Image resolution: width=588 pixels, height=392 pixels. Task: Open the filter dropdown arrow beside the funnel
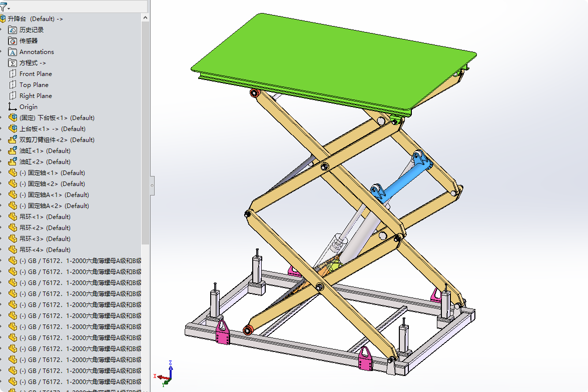[9, 8]
